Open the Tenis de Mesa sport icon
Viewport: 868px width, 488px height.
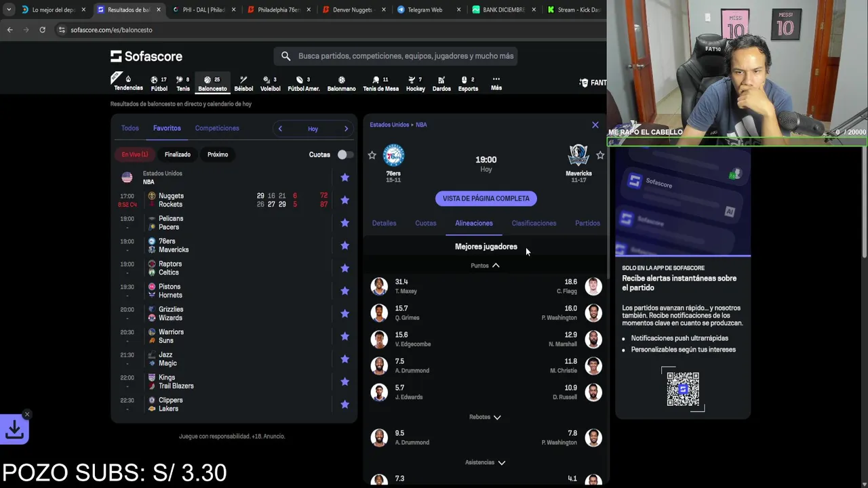[380, 83]
